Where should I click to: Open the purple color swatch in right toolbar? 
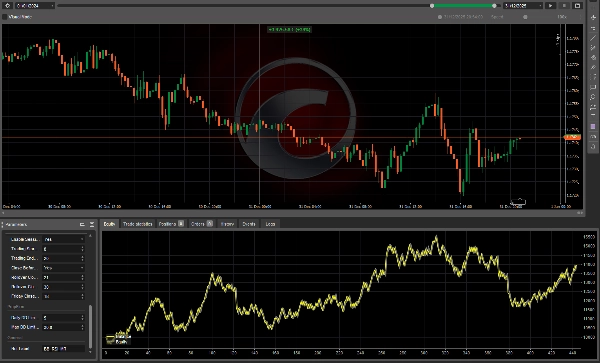click(593, 127)
